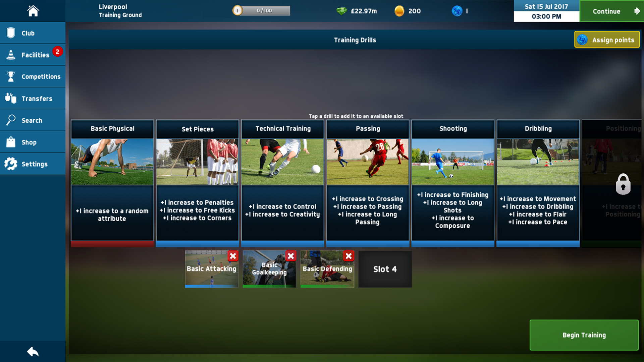Viewport: 644px width, 362px height.
Task: Remove Basic Defending from training slot
Action: pos(350,256)
